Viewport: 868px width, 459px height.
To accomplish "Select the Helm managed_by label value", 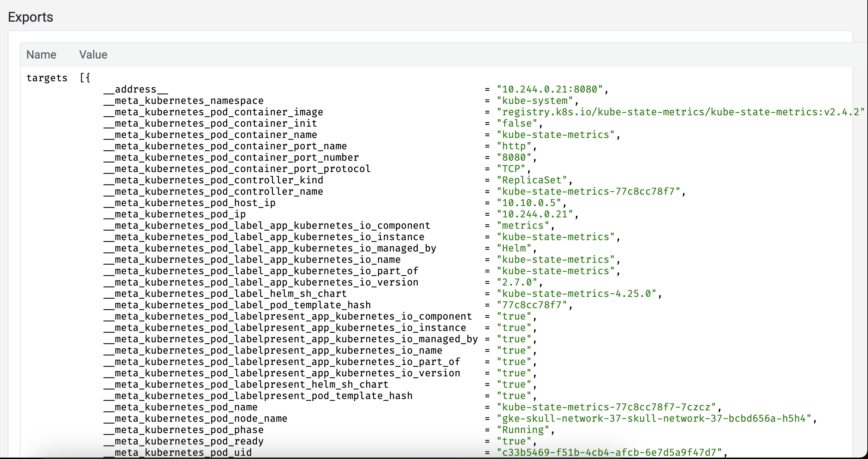I will point(514,248).
